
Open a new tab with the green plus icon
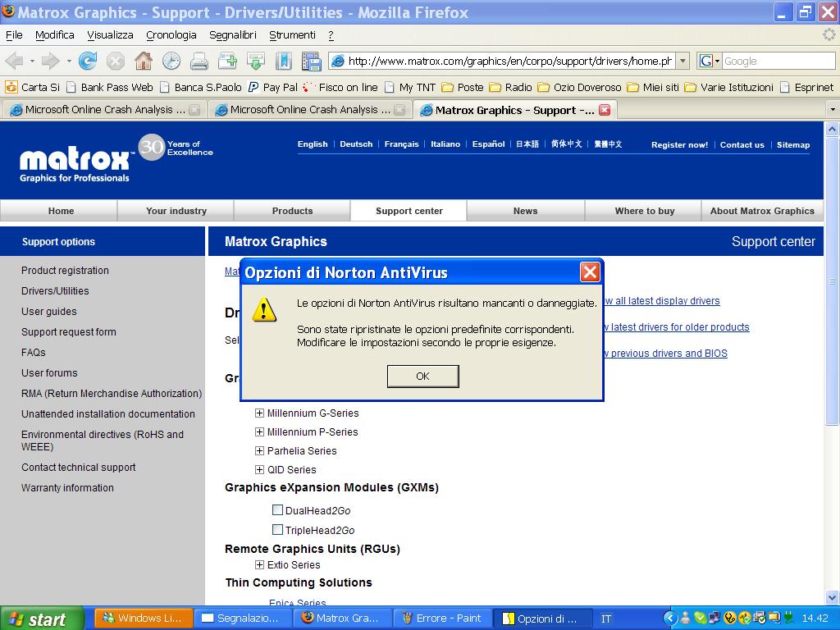[x=228, y=61]
